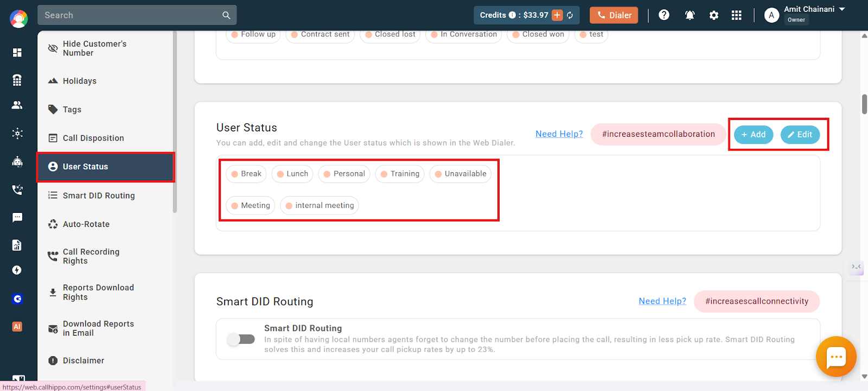
Task: Select the Unavailable status chip
Action: pyautogui.click(x=461, y=174)
